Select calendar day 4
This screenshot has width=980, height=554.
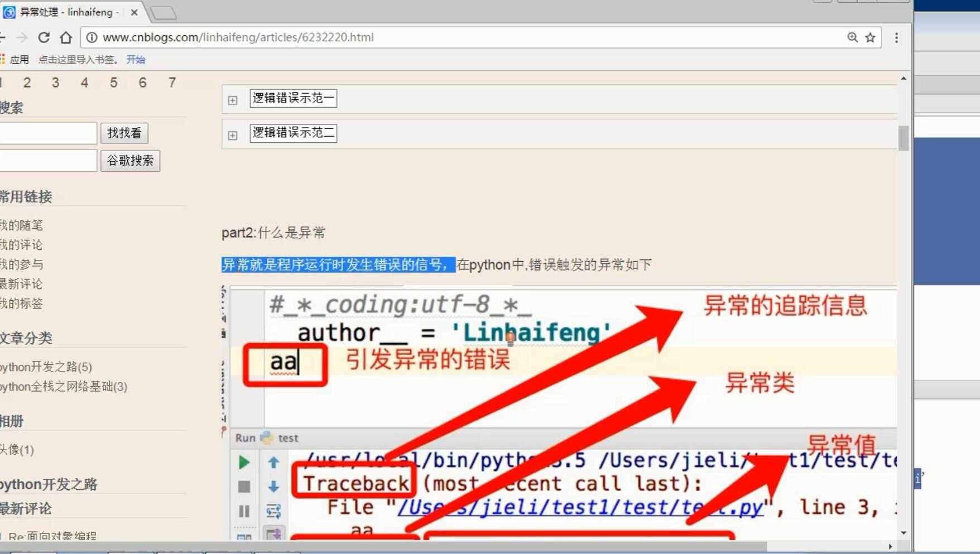[84, 83]
